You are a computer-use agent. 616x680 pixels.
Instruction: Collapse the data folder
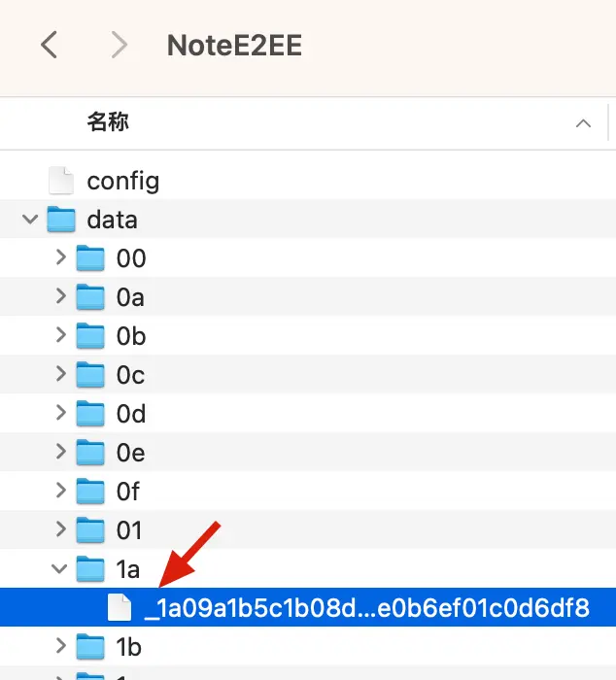(x=30, y=219)
